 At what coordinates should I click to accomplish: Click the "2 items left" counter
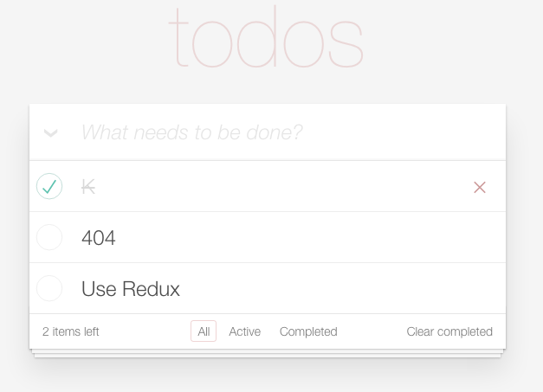(71, 331)
